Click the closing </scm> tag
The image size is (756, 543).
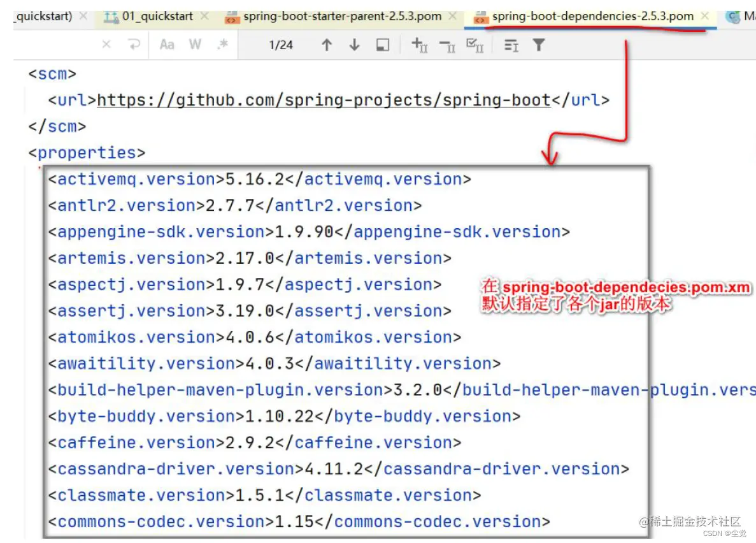click(57, 126)
